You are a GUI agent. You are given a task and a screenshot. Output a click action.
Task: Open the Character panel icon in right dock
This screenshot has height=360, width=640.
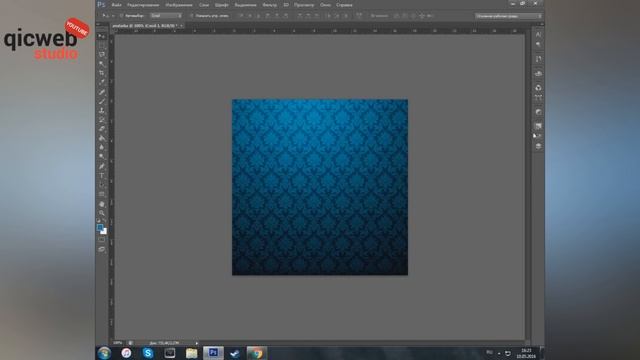tap(538, 35)
